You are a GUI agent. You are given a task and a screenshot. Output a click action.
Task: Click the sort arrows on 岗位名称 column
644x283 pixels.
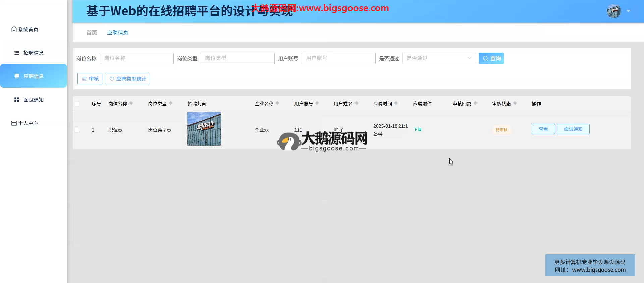(x=131, y=103)
